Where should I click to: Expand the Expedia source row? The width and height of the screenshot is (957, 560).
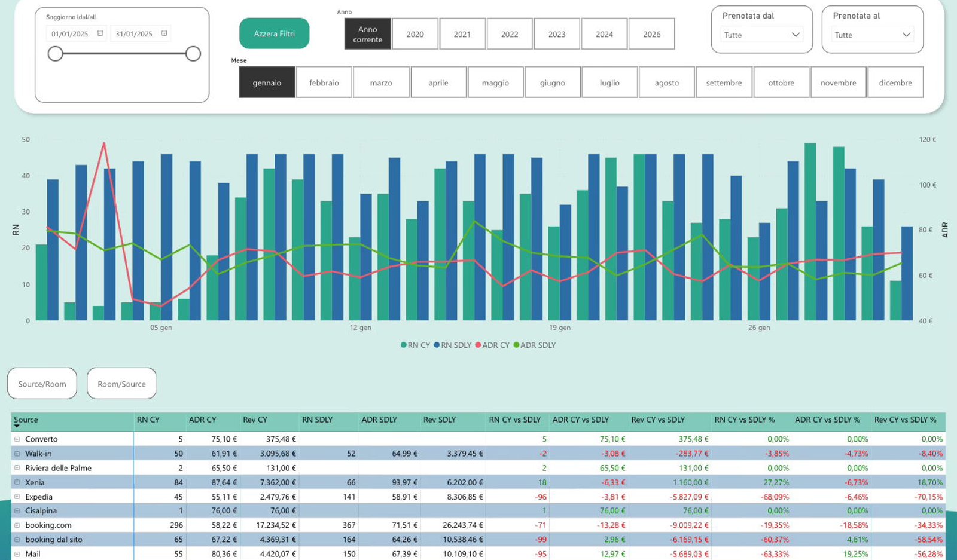click(17, 497)
